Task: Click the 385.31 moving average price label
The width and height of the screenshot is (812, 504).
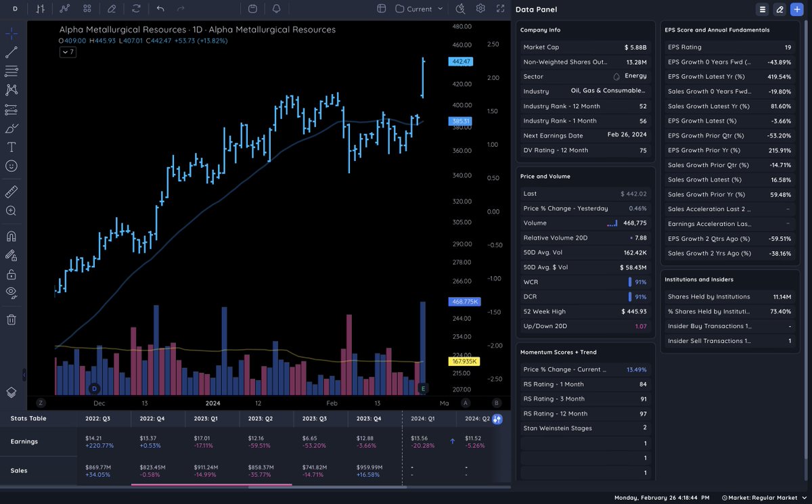Action: 460,121
